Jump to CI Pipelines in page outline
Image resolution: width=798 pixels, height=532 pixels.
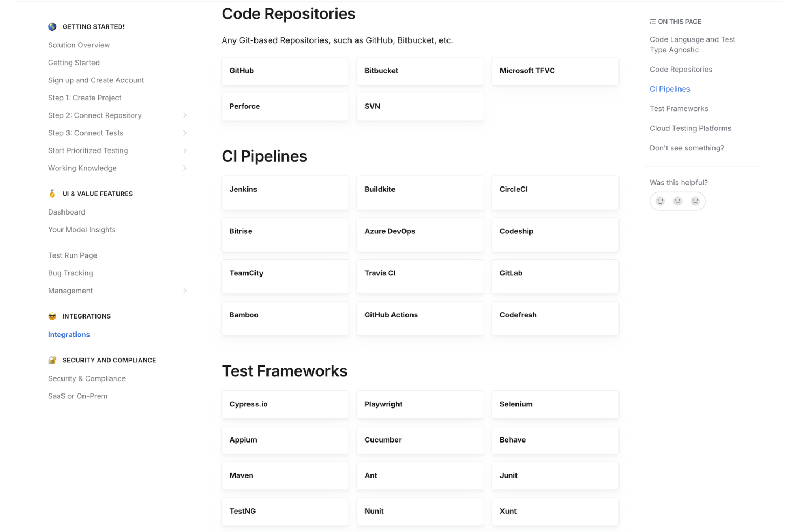point(670,89)
